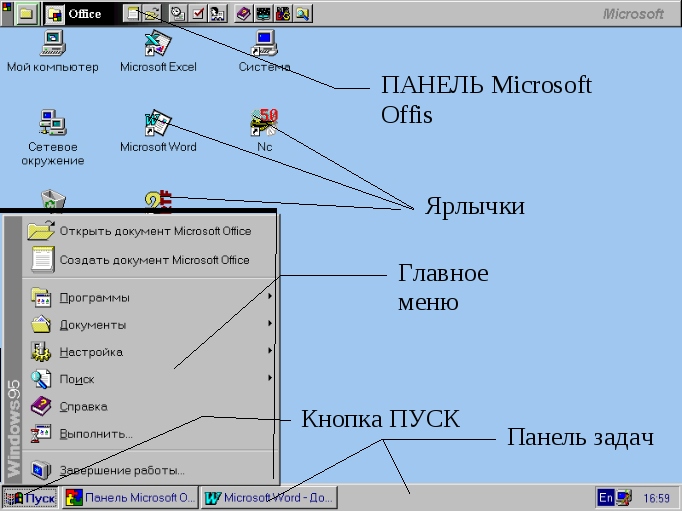
Task: Expand the arrow beside Документы
Action: click(x=270, y=324)
